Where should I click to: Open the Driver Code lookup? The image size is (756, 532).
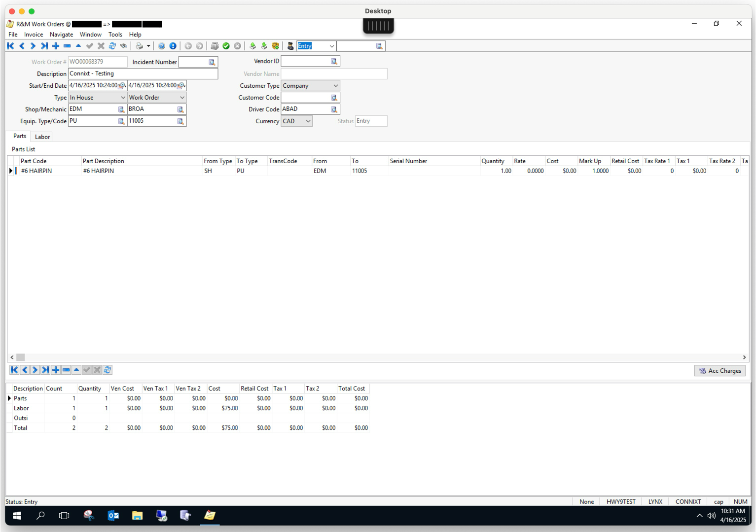click(x=334, y=109)
